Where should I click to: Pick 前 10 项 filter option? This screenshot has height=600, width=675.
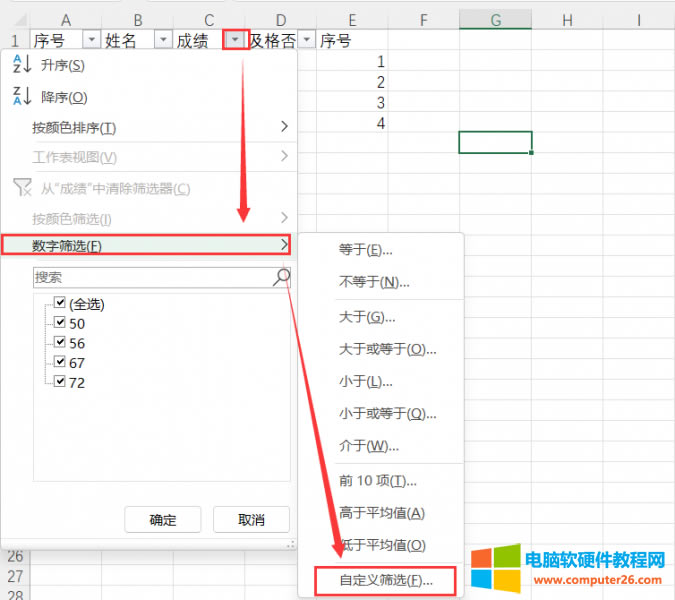377,481
